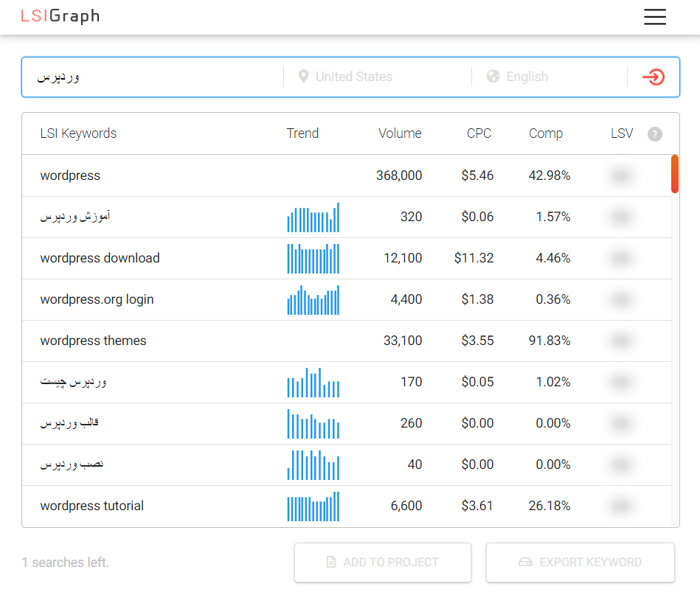Click the $3.55 CPC value
This screenshot has height=606, width=700.
point(477,341)
